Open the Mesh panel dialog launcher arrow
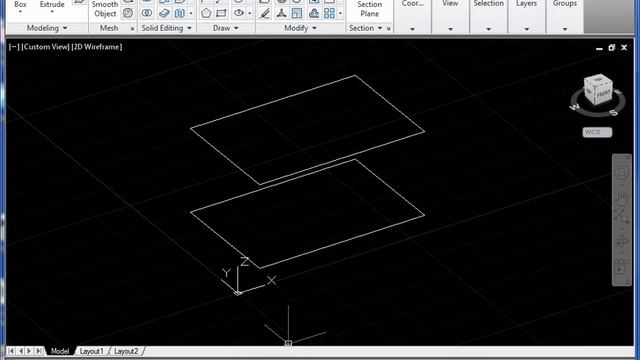Screen dimensions: 640x360 pyautogui.click(x=132, y=29)
